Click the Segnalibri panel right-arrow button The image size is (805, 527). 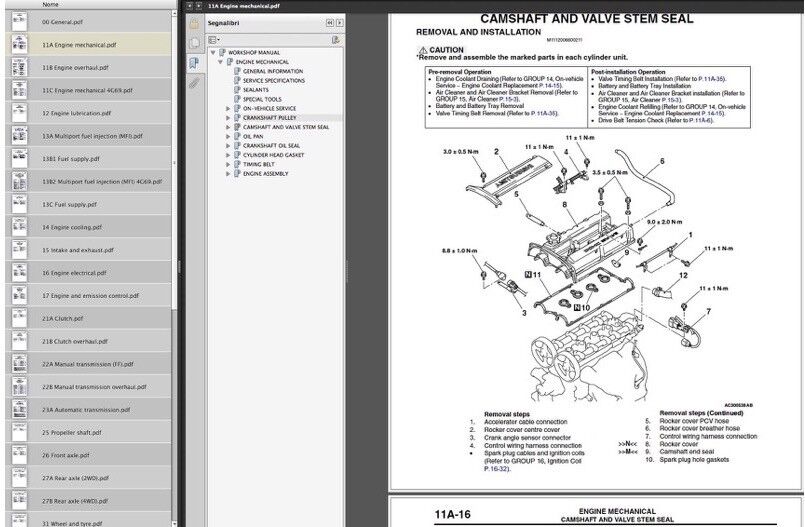point(339,23)
